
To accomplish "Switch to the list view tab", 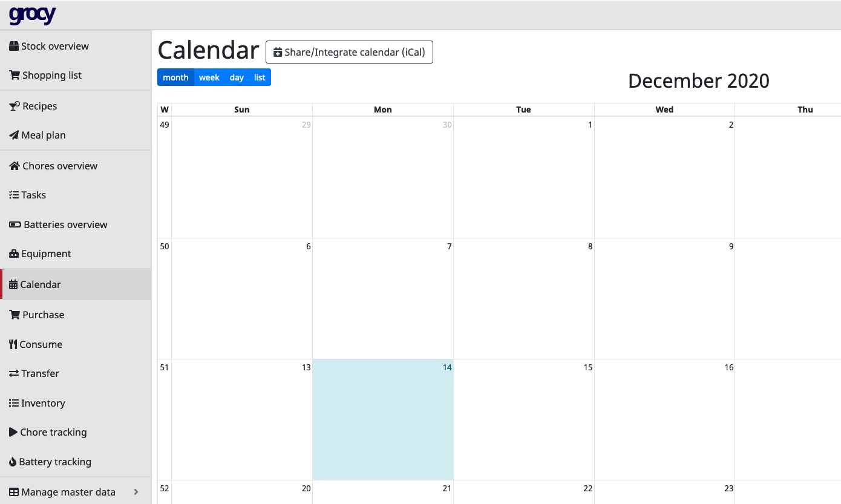I will (x=260, y=77).
